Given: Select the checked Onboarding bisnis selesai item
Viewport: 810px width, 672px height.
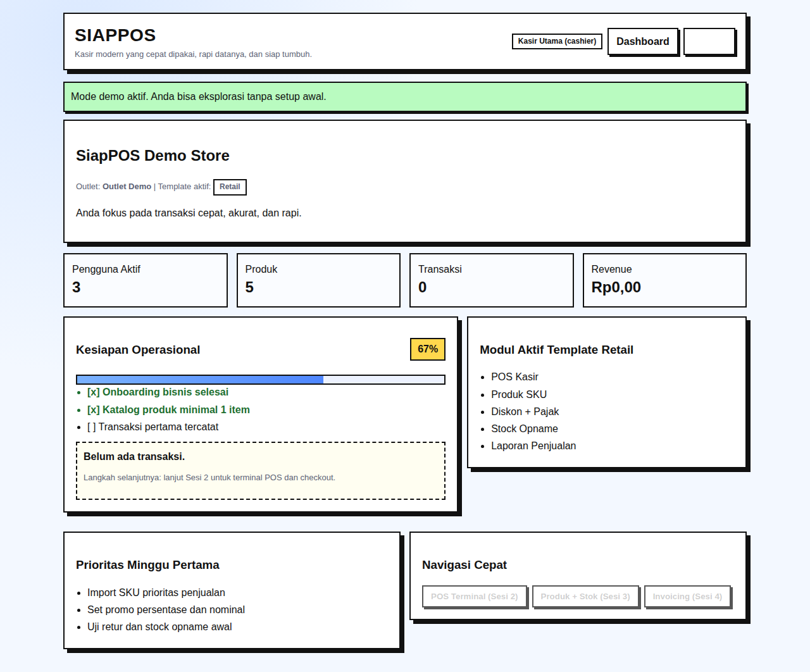Looking at the screenshot, I should [158, 392].
